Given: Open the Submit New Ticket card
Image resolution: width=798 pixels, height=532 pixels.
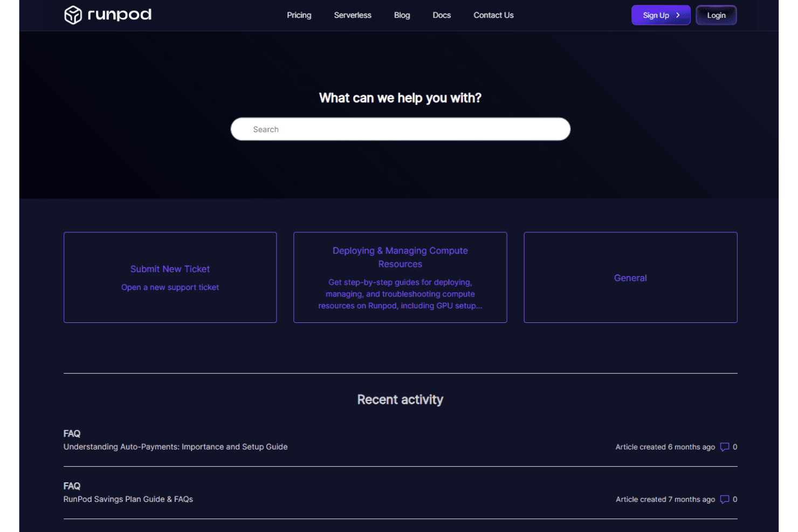Looking at the screenshot, I should click(x=170, y=278).
